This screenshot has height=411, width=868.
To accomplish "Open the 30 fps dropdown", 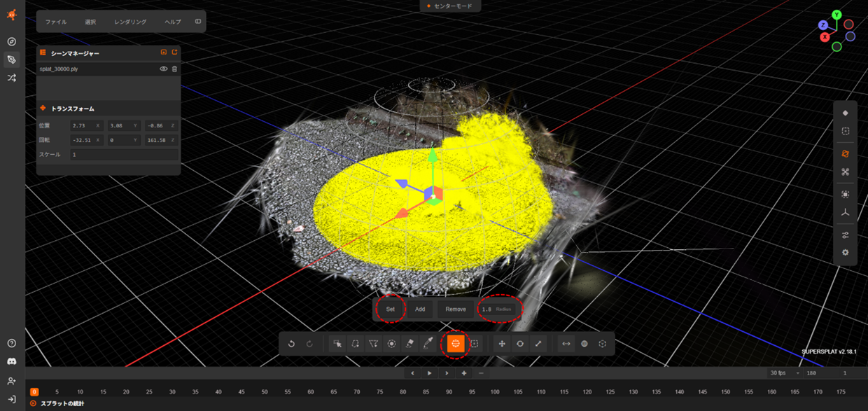I will click(784, 373).
